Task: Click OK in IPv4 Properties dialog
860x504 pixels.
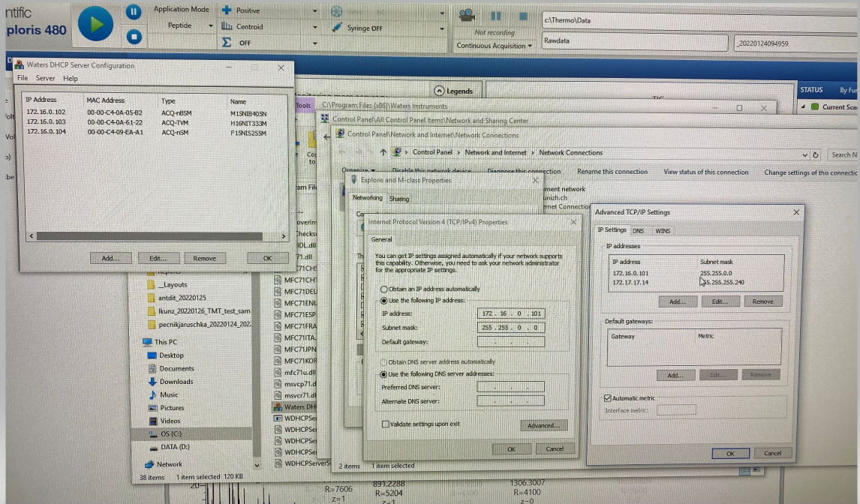Action: tap(511, 449)
